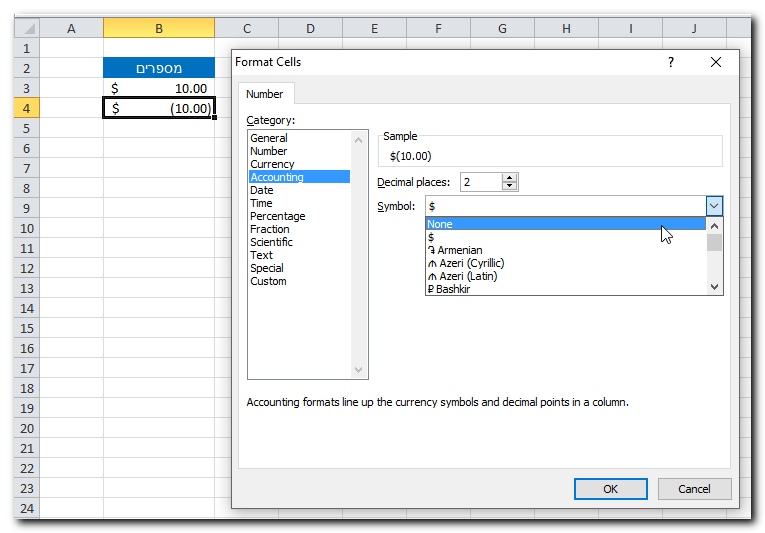Click the Decimal places input field
The height and width of the screenshot is (533, 765).
tap(480, 182)
